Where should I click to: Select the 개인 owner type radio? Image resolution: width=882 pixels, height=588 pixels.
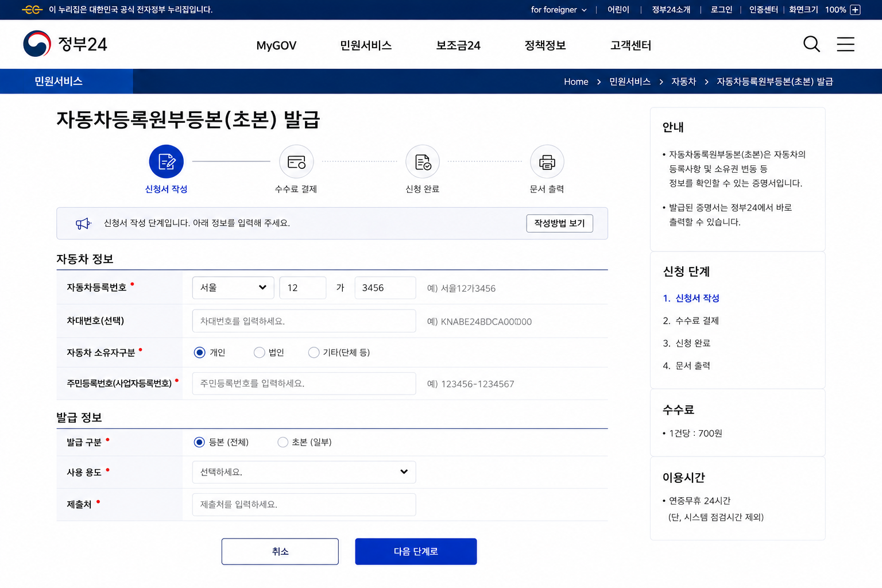pos(199,353)
